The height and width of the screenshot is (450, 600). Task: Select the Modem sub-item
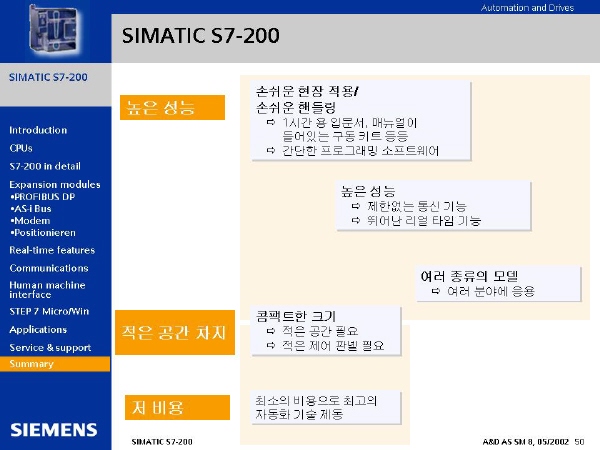tap(31, 221)
